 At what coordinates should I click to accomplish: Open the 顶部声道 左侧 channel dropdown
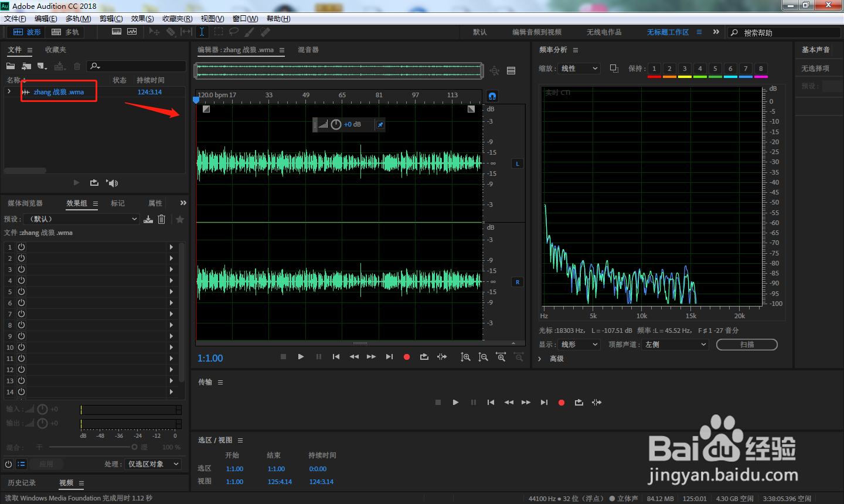click(x=675, y=345)
